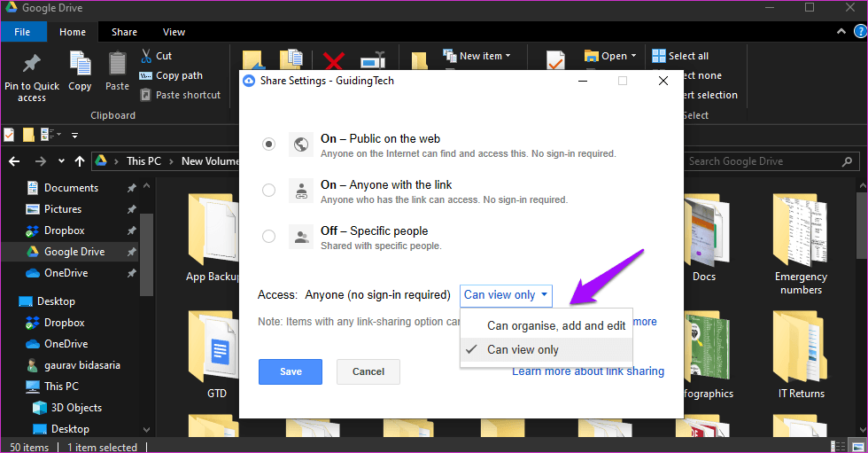
Task: Switch to the Share ribbon tab
Action: point(124,32)
